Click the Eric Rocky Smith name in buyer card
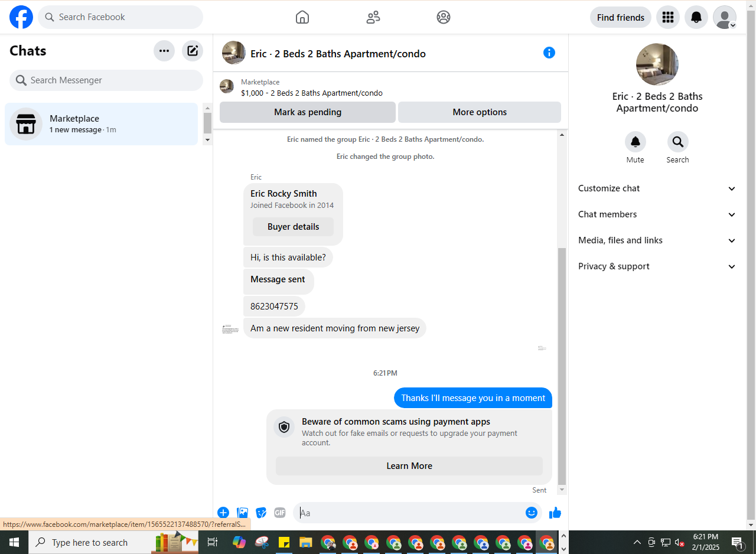The image size is (756, 554). (x=283, y=194)
